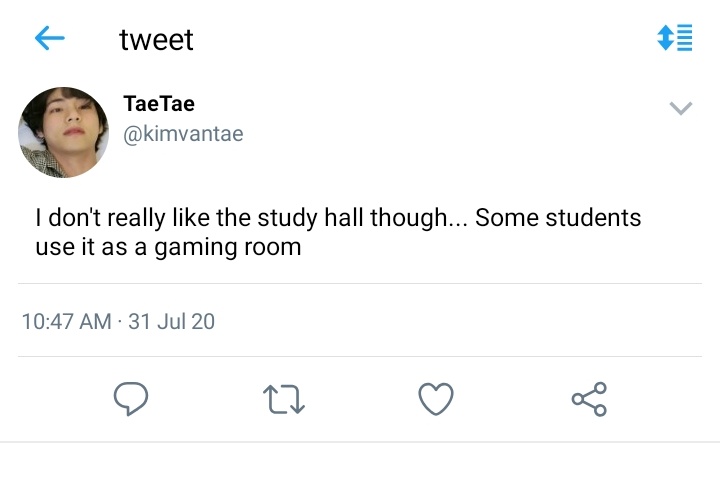This screenshot has width=720, height=483.
Task: Click "Some students" in the tweet
Action: point(558,218)
